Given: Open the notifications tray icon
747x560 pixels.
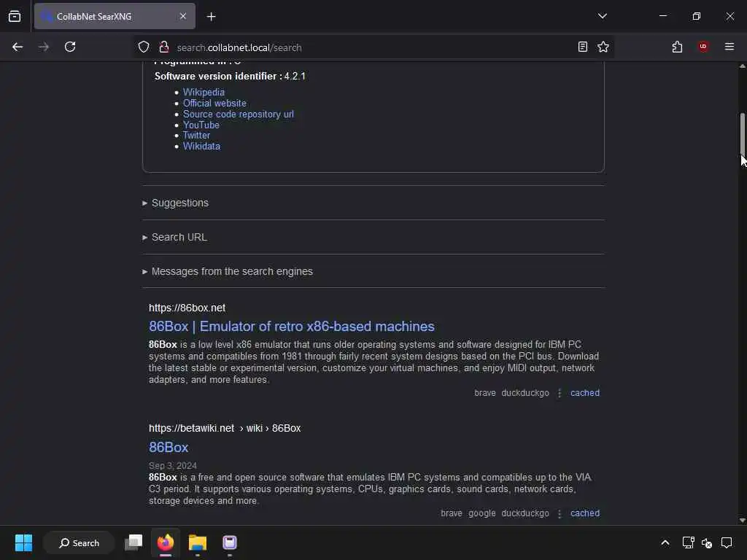Looking at the screenshot, I should (x=727, y=542).
